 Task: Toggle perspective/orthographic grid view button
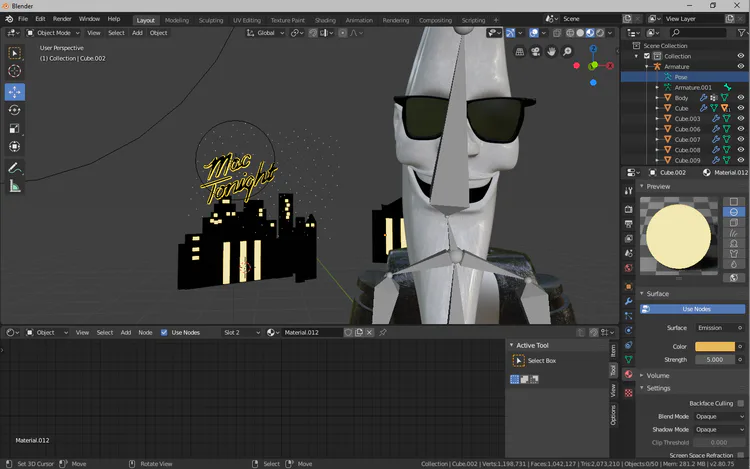[519, 52]
